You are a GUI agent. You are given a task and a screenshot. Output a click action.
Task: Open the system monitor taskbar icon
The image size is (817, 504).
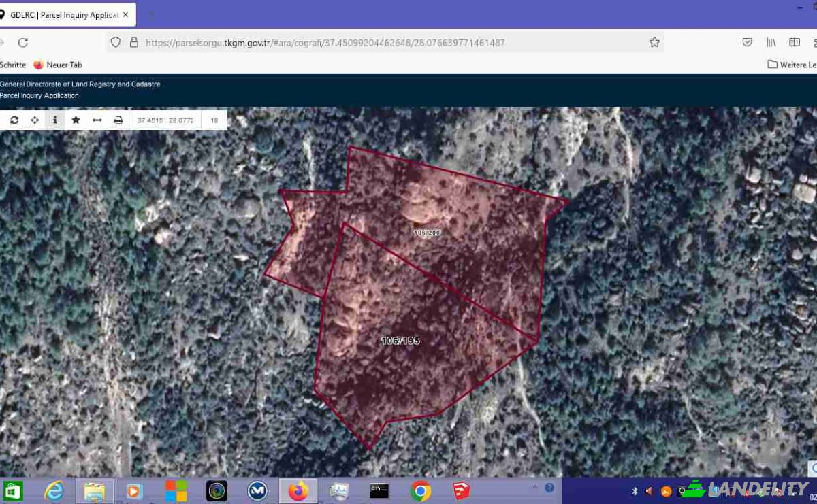click(x=339, y=490)
